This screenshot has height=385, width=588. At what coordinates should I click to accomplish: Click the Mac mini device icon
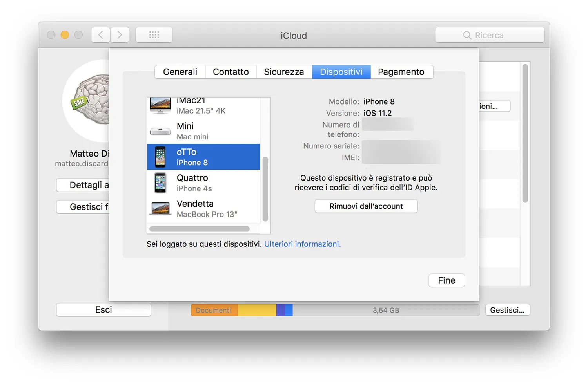tap(160, 131)
